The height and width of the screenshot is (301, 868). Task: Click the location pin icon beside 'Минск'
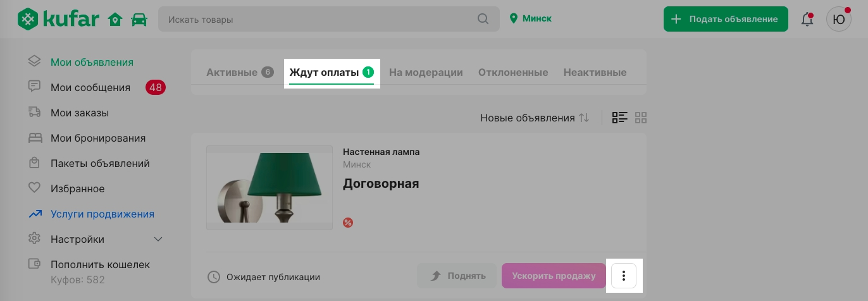point(514,19)
